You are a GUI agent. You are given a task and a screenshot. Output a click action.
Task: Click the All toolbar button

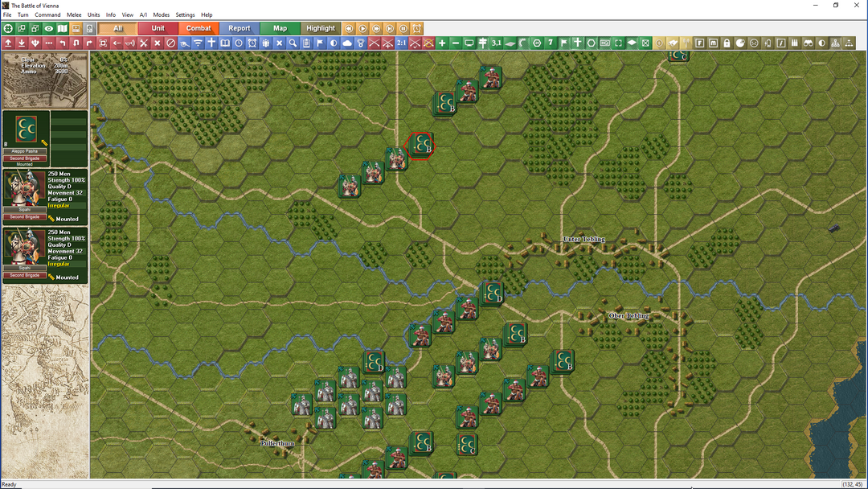[x=117, y=28]
